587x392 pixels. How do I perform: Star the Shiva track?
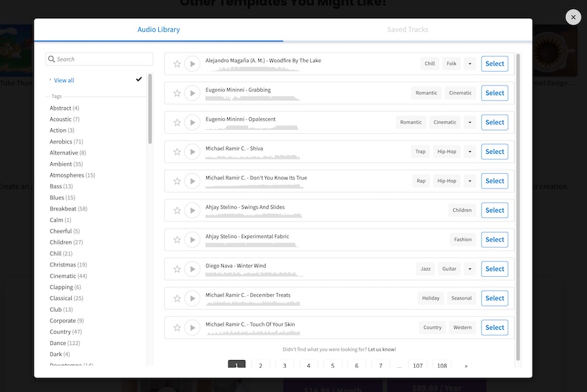[177, 152]
